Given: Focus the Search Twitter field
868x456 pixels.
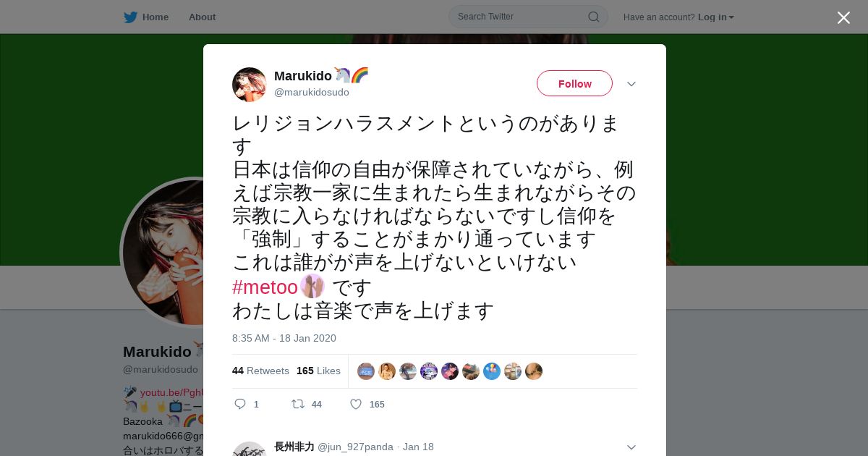Looking at the screenshot, I should coord(521,17).
